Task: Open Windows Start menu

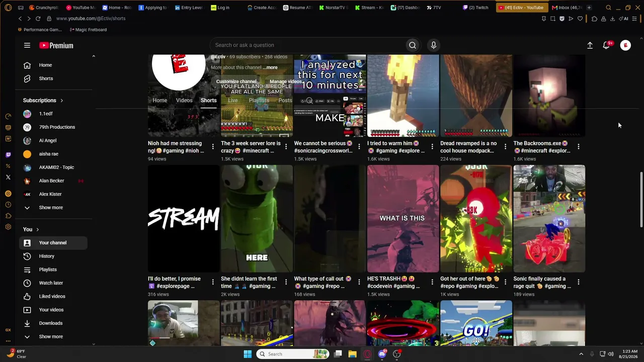Action: click(x=248, y=354)
